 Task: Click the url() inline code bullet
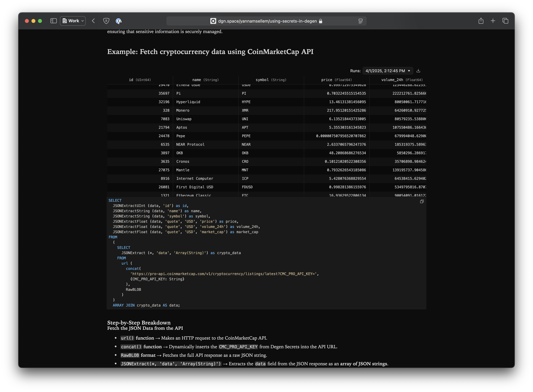click(x=127, y=338)
